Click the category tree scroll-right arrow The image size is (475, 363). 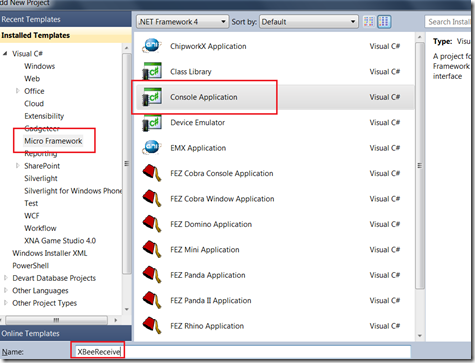116,320
